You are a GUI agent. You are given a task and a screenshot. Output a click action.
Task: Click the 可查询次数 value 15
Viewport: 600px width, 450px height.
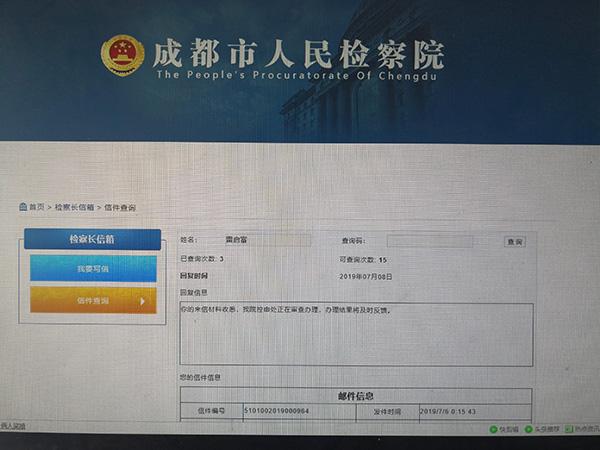click(383, 260)
